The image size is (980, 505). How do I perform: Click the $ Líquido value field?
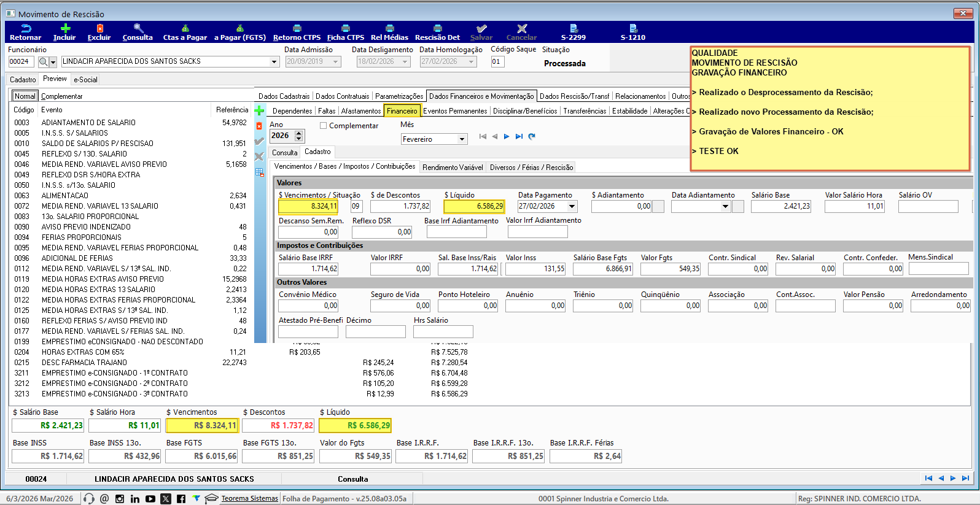(x=473, y=207)
